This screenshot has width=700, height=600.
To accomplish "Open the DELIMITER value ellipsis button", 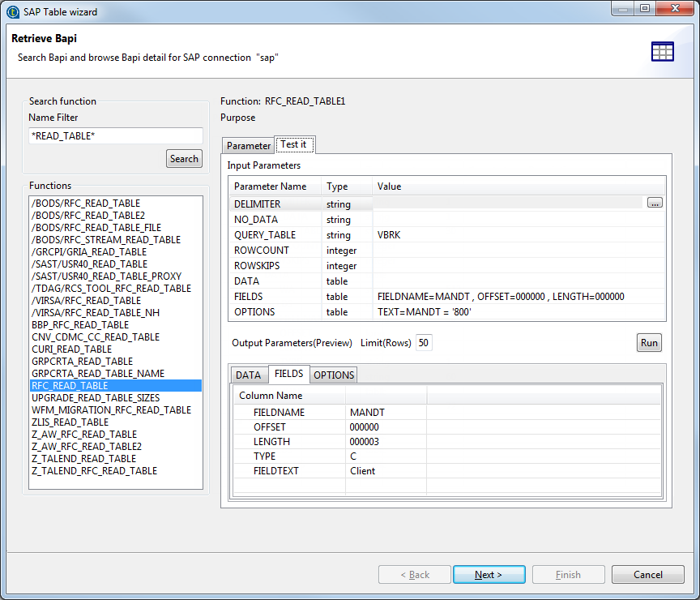I will coord(655,204).
